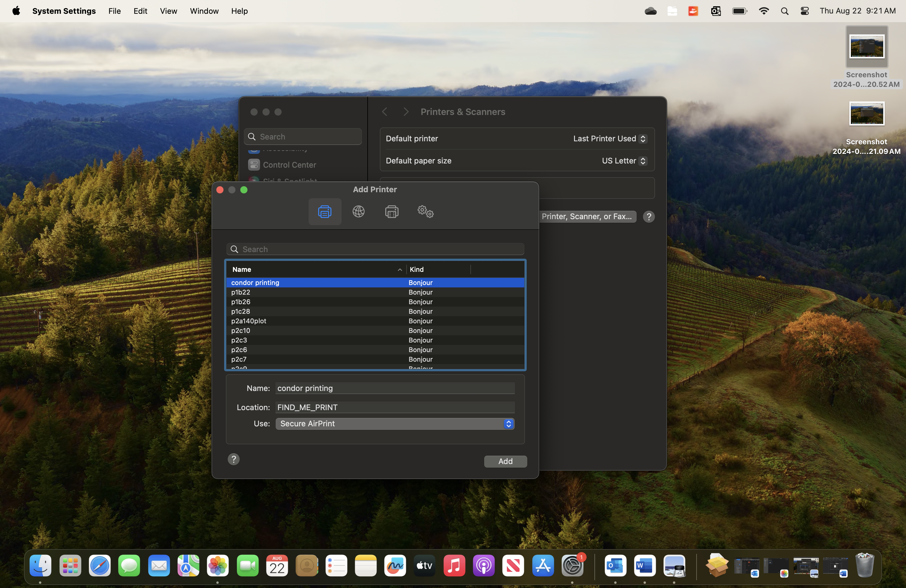
Task: Select the condor printing row
Action: click(375, 283)
